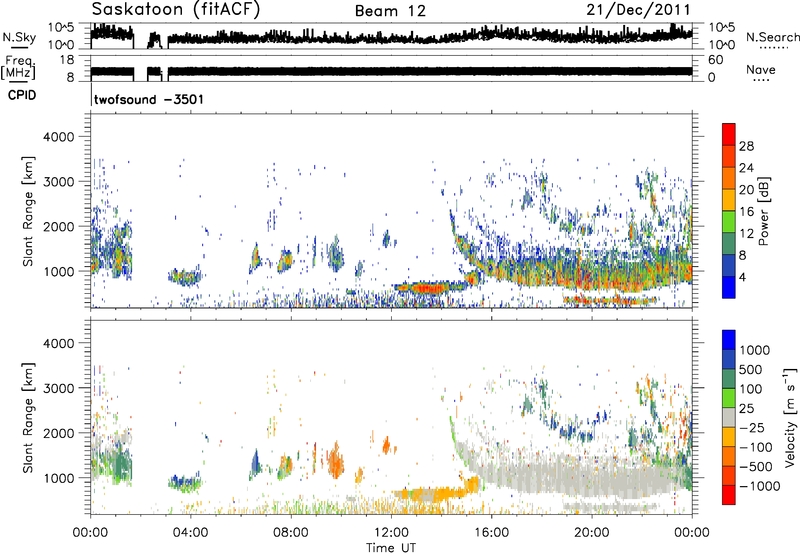Viewport: 800px width, 554px height.
Task: Click the '60' right tick of the Nave axis
Action: [x=715, y=60]
